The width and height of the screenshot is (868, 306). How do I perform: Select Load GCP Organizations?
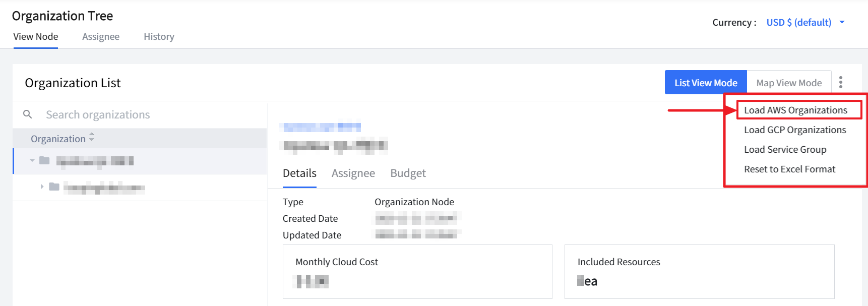click(x=795, y=130)
